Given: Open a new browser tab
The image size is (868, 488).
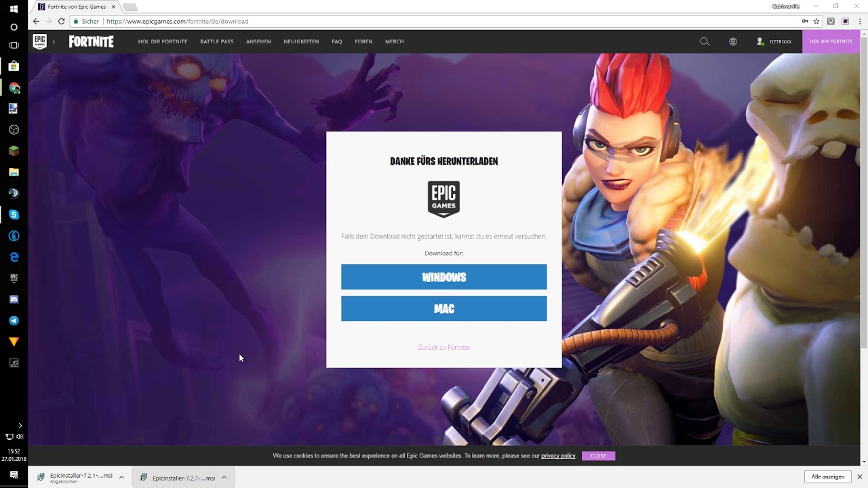Looking at the screenshot, I should [130, 7].
